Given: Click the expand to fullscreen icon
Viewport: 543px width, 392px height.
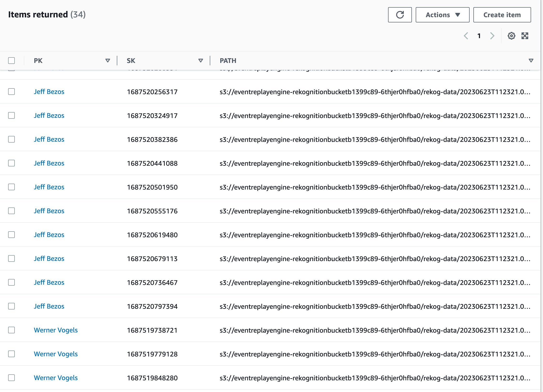Looking at the screenshot, I should click(525, 36).
